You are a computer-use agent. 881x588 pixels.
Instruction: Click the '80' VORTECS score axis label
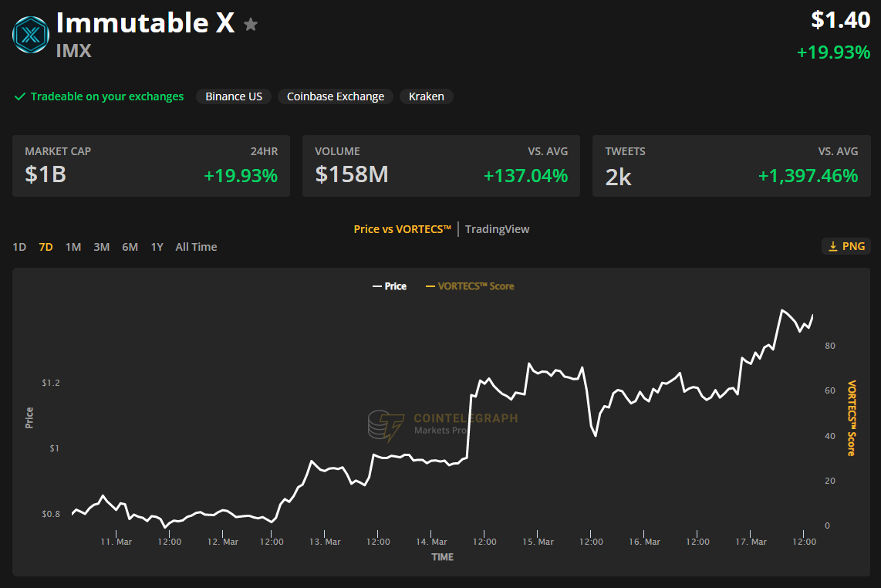(830, 346)
